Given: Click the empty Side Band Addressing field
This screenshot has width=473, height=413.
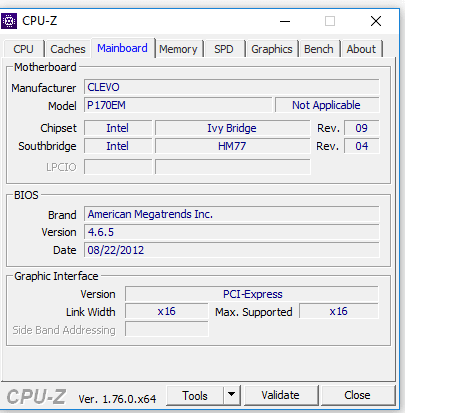Looking at the screenshot, I should point(167,329).
